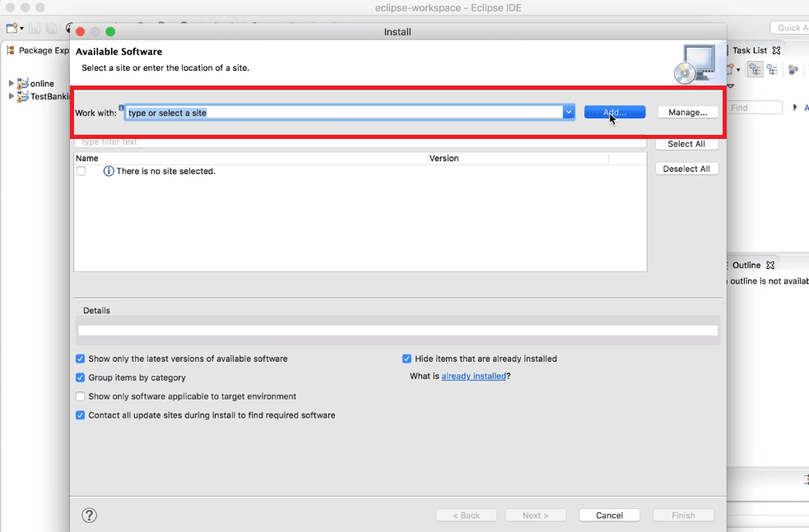Click the type filter text field
Screen dimensions: 809x532
point(360,142)
